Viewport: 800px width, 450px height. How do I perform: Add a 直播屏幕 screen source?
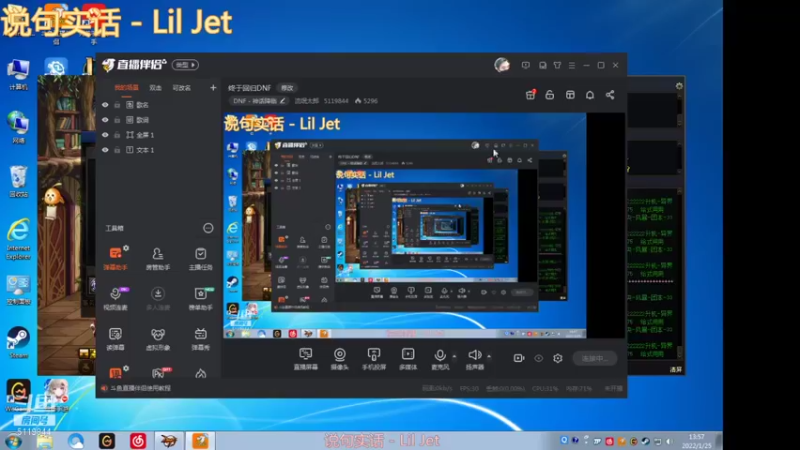point(306,359)
